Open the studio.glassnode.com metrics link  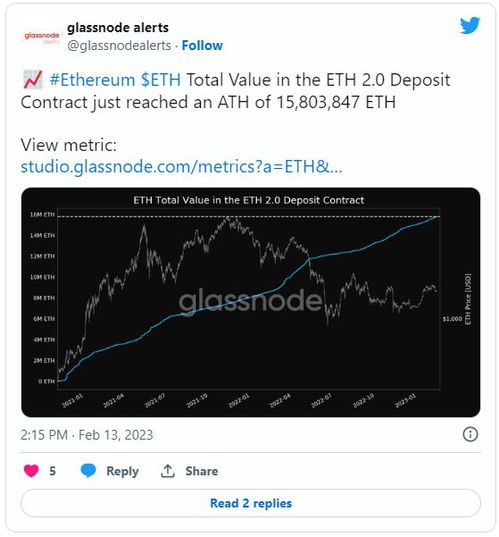click(181, 167)
